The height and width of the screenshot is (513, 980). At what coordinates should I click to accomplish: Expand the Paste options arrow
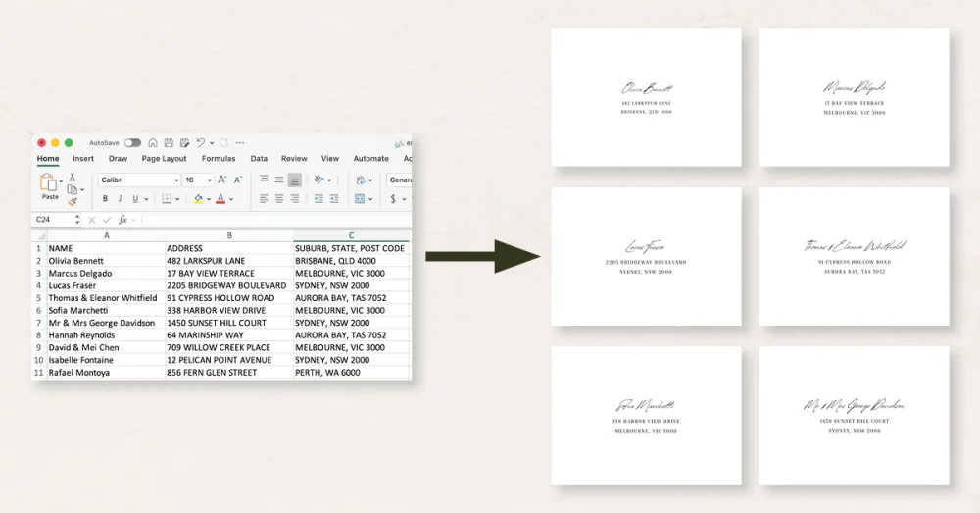[61, 181]
